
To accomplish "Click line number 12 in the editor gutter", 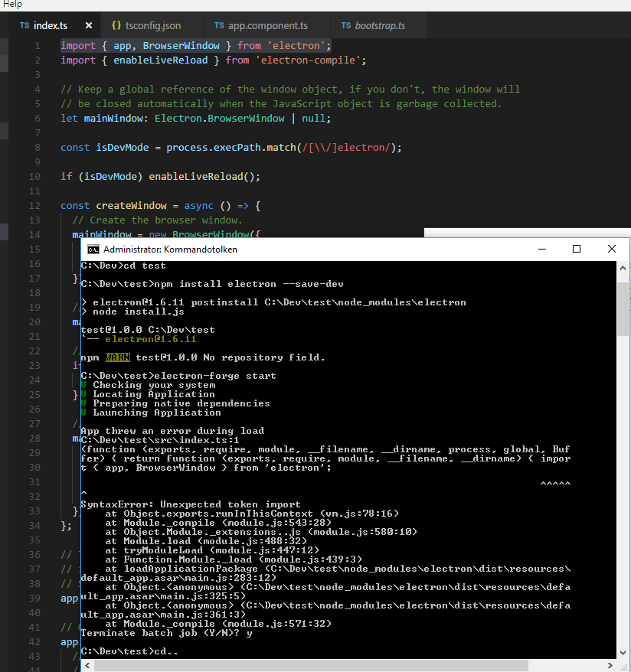I will point(34,206).
